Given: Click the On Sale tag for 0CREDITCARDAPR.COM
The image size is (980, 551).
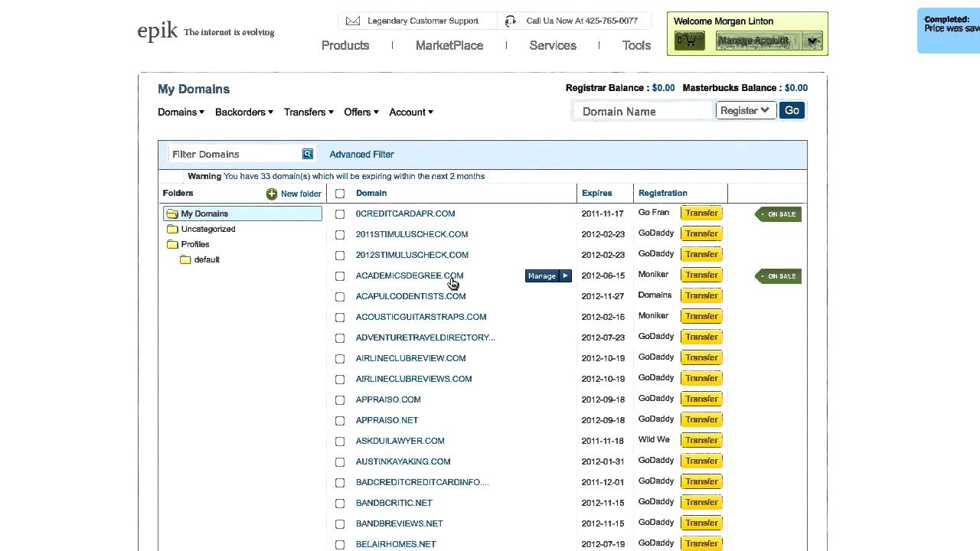Looking at the screenshot, I should point(778,214).
